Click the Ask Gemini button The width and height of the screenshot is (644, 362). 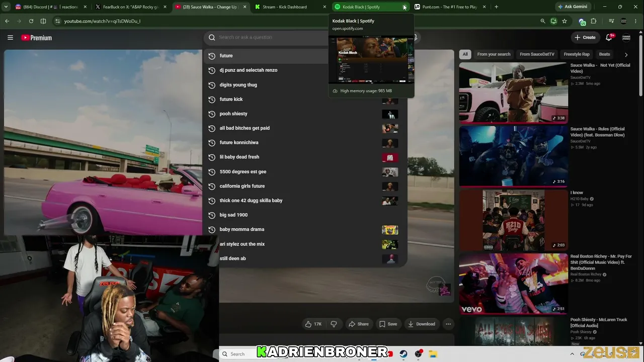pos(572,7)
